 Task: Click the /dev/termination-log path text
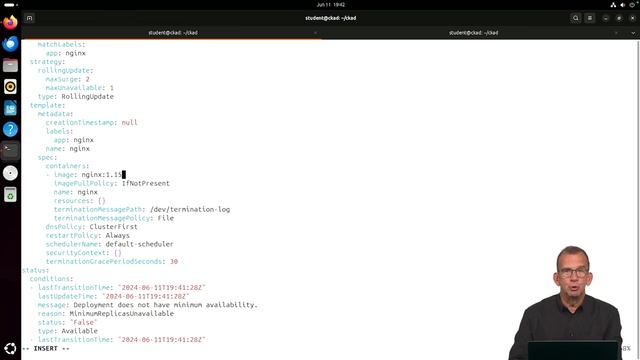(x=190, y=209)
